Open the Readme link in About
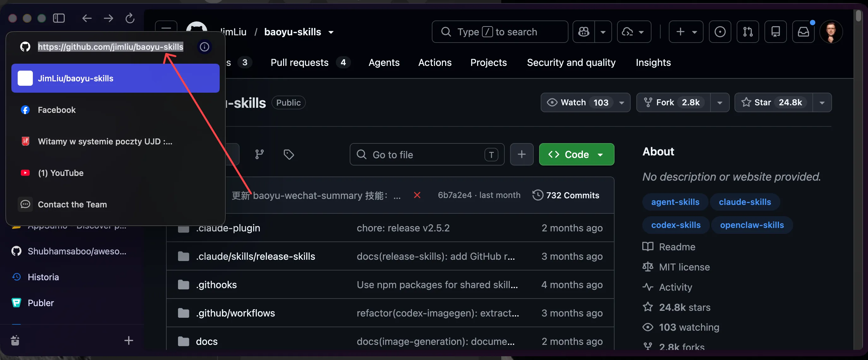 [669, 247]
